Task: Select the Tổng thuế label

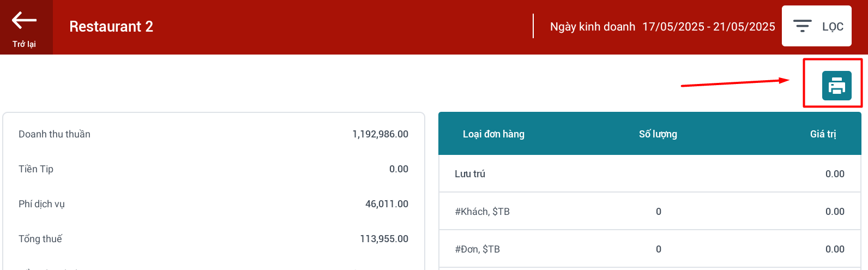Action: pyautogui.click(x=40, y=239)
